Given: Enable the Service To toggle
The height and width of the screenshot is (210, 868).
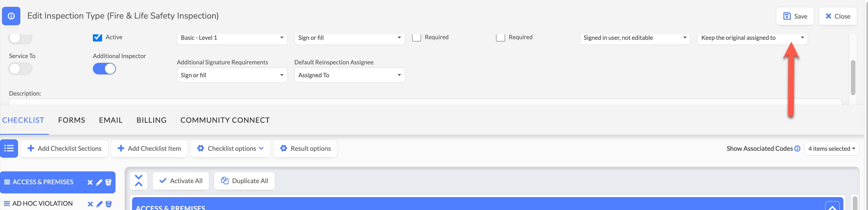Looking at the screenshot, I should [x=20, y=69].
